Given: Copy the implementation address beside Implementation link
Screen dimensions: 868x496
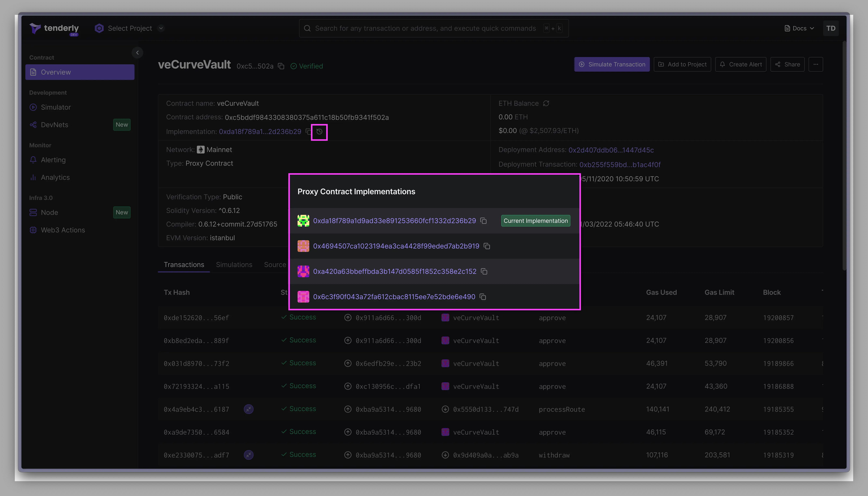Looking at the screenshot, I should (x=308, y=132).
